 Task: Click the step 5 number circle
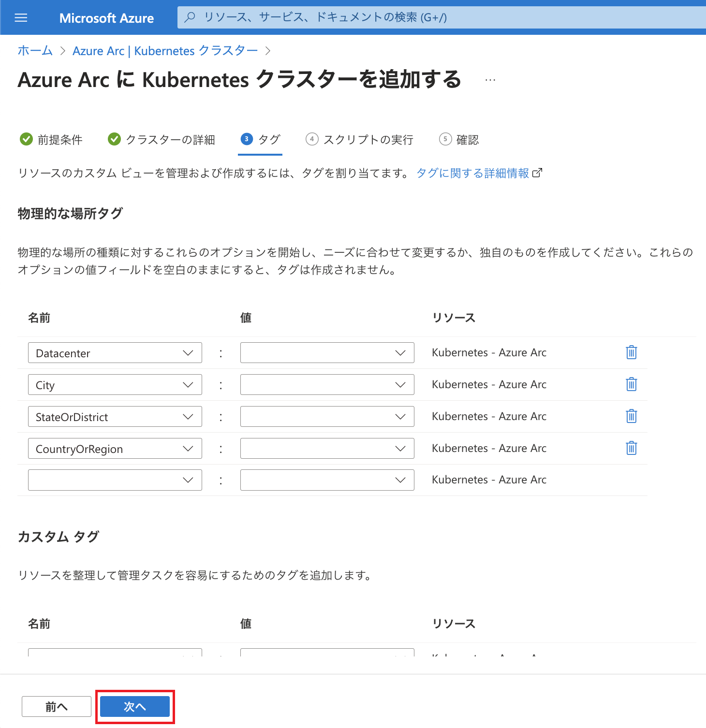445,139
